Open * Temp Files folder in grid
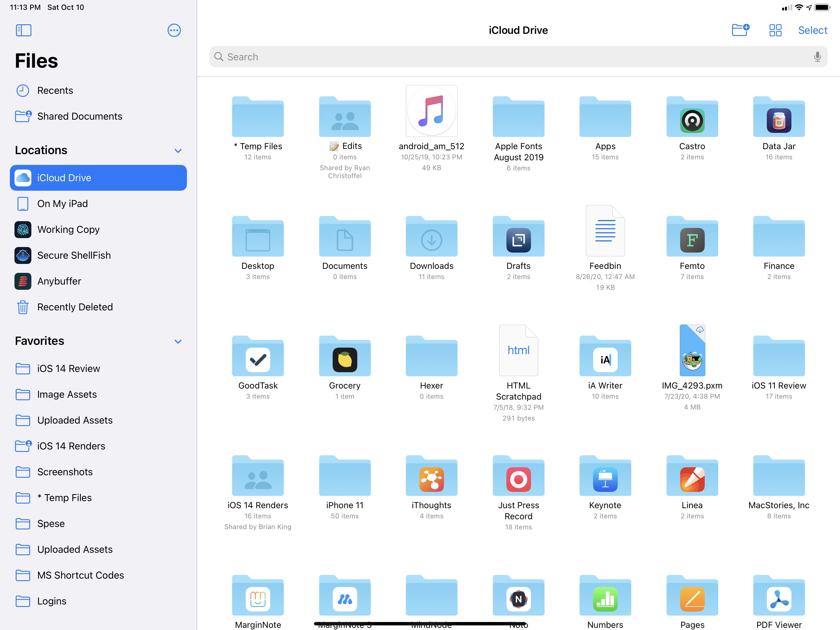The height and width of the screenshot is (630, 840). 258,117
